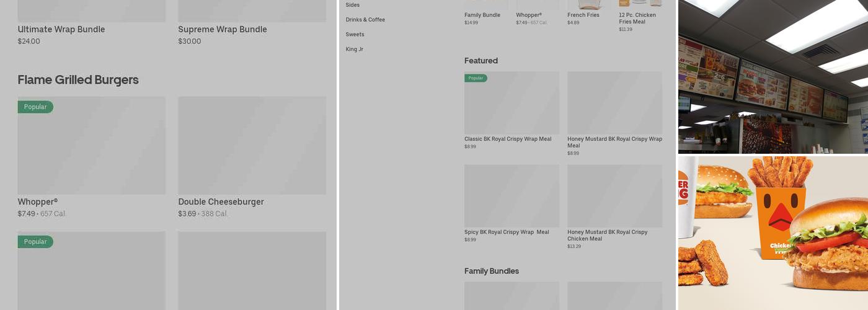Go to the Sweets category
Viewport: 868px width, 310px height.
(x=355, y=35)
